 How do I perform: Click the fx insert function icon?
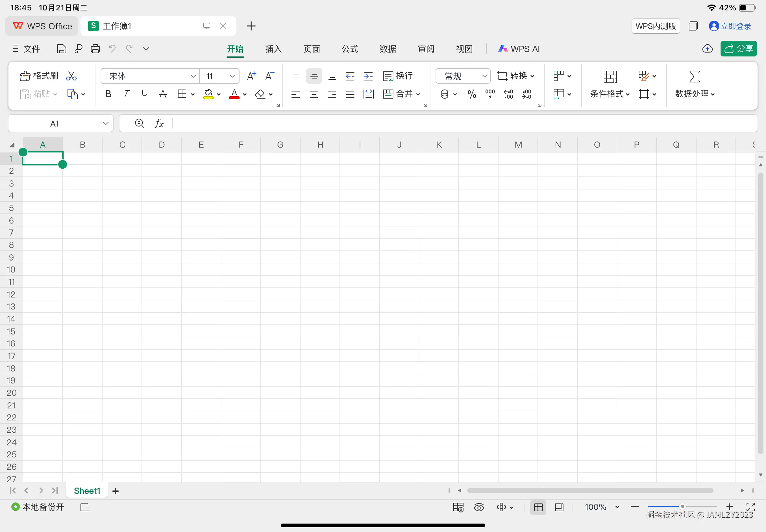[159, 124]
